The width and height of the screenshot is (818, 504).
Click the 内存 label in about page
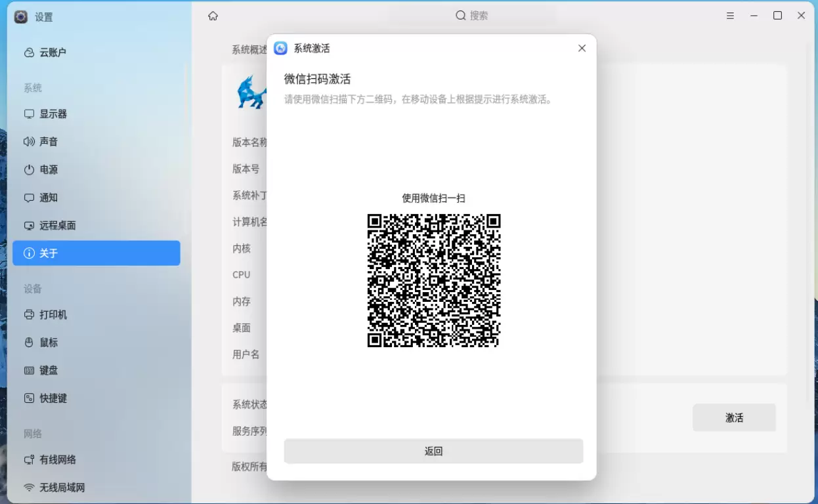click(242, 301)
